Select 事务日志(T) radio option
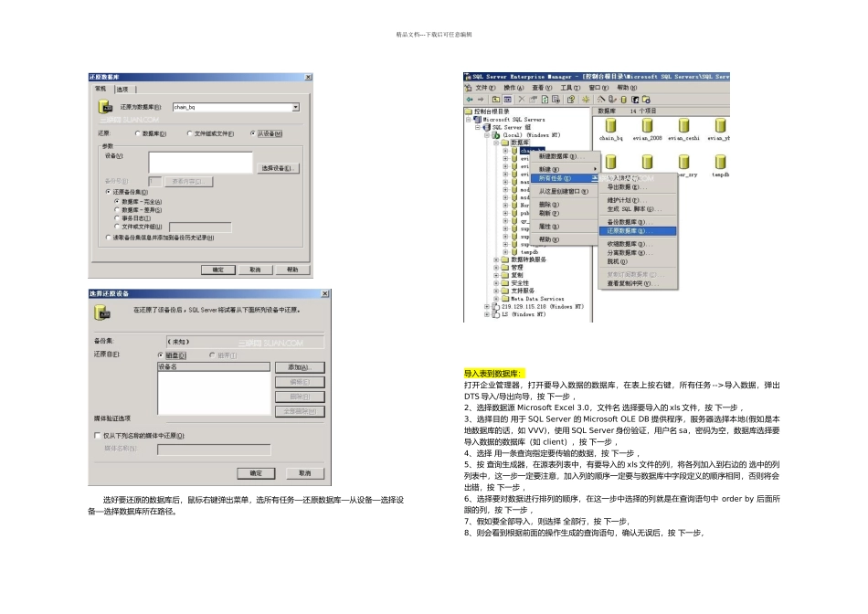Image resolution: width=868 pixels, height=614 pixels. 117,218
